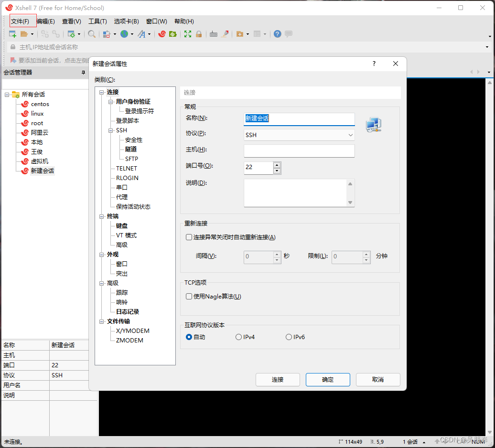The image size is (495, 448).
Task: Click the dialog help question mark
Action: 374,64
